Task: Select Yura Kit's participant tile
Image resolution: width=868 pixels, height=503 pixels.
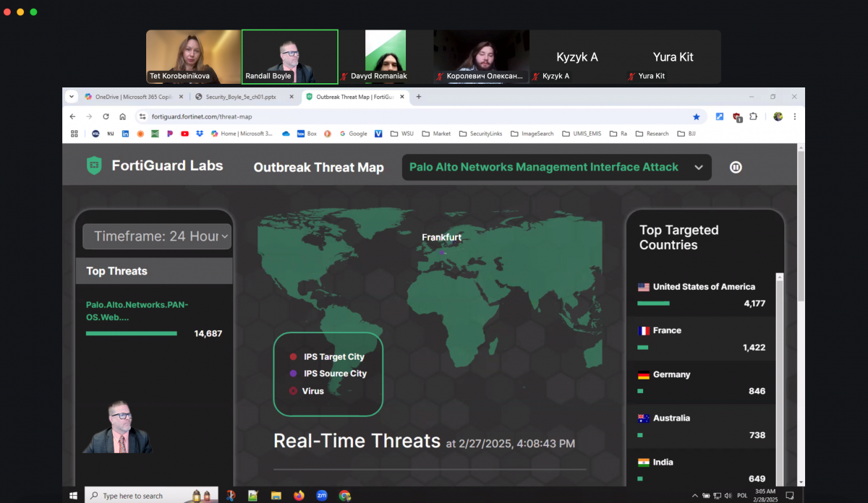Action: [x=673, y=57]
